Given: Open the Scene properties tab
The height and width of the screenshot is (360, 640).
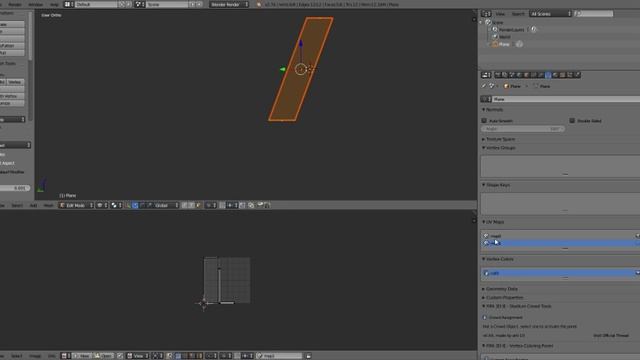Looking at the screenshot, I should click(513, 75).
